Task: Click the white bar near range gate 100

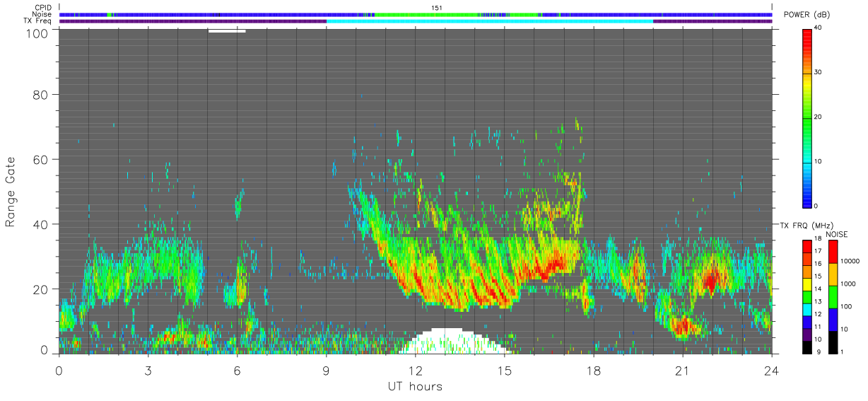Action: pos(227,30)
